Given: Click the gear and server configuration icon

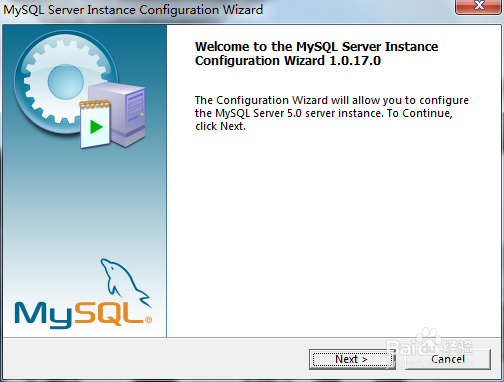Looking at the screenshot, I should point(80,90).
